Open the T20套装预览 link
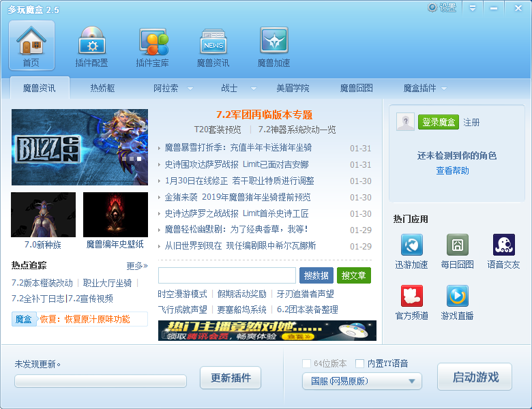This screenshot has height=409, width=532. [218, 130]
